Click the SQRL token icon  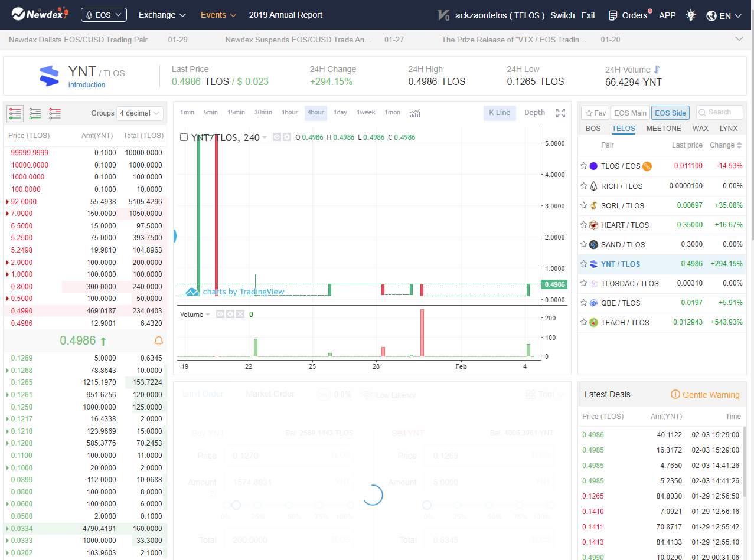(594, 205)
